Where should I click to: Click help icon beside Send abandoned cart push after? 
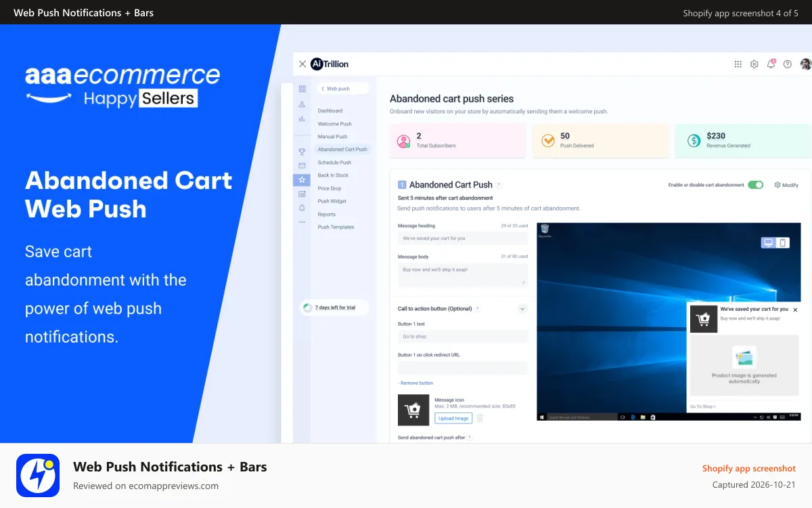pos(470,438)
